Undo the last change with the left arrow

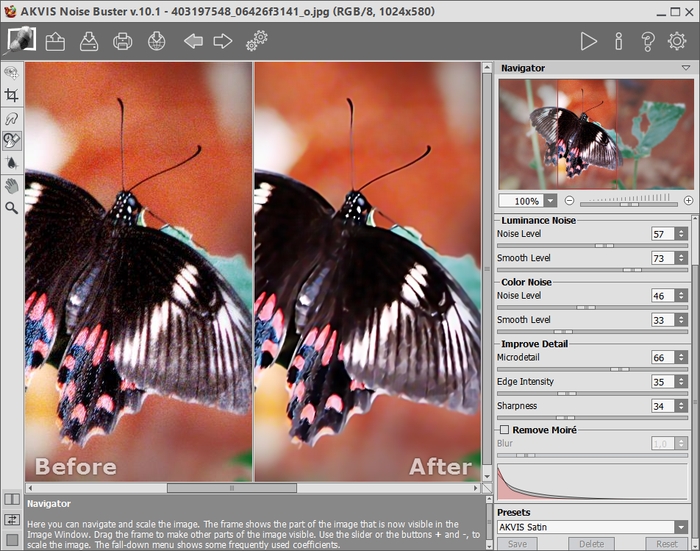pyautogui.click(x=193, y=41)
